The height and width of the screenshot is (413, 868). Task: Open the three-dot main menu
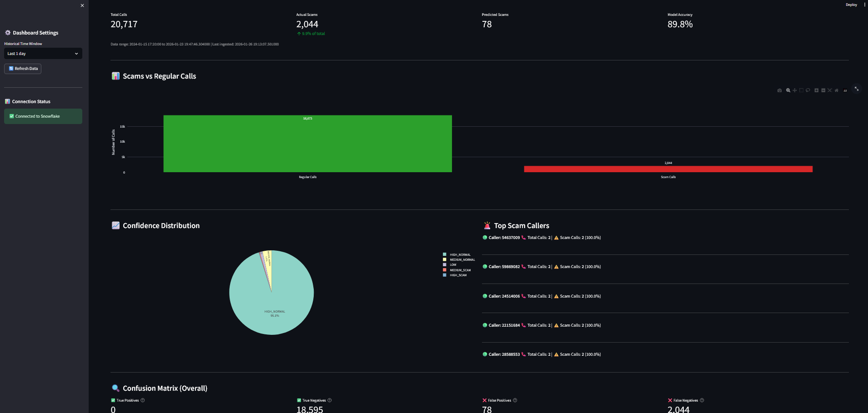864,5
